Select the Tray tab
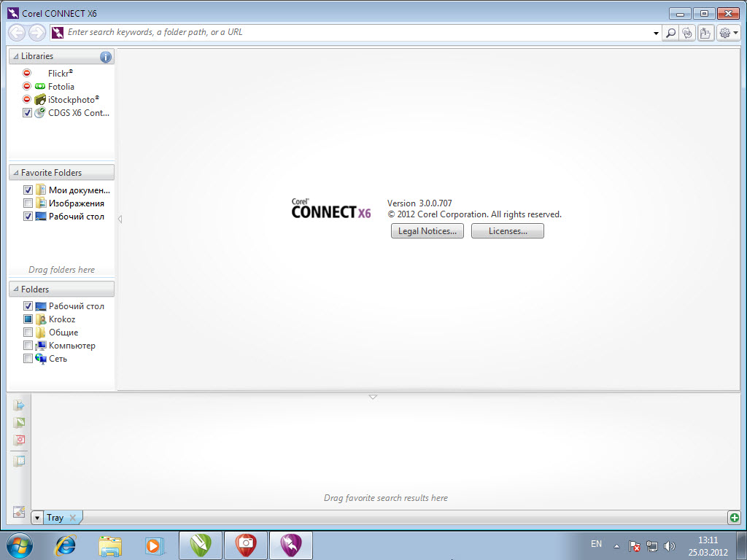747x560 pixels. [55, 518]
